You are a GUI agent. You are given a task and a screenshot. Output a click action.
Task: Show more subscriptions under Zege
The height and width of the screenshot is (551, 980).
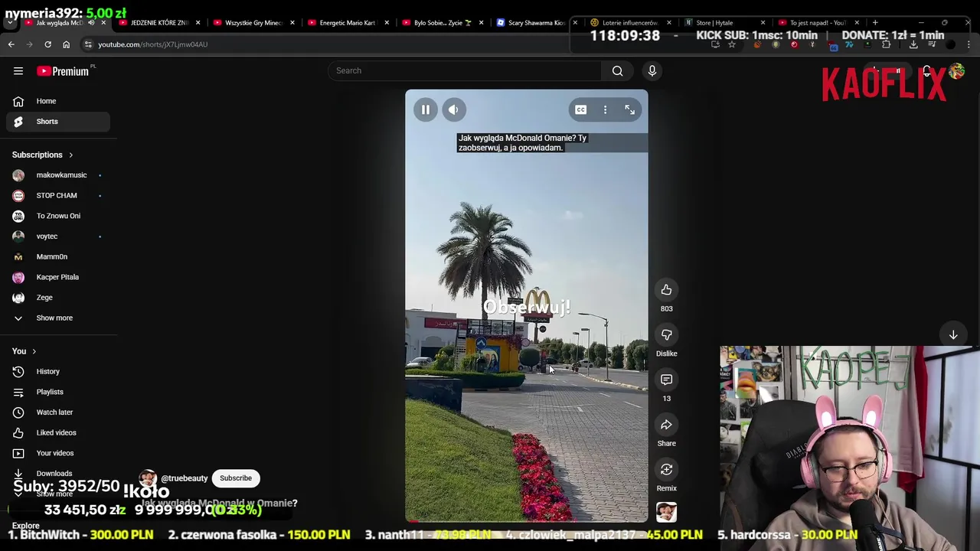coord(58,318)
